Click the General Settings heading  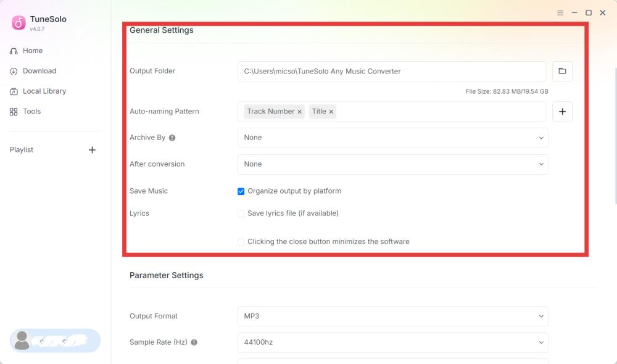tap(161, 30)
